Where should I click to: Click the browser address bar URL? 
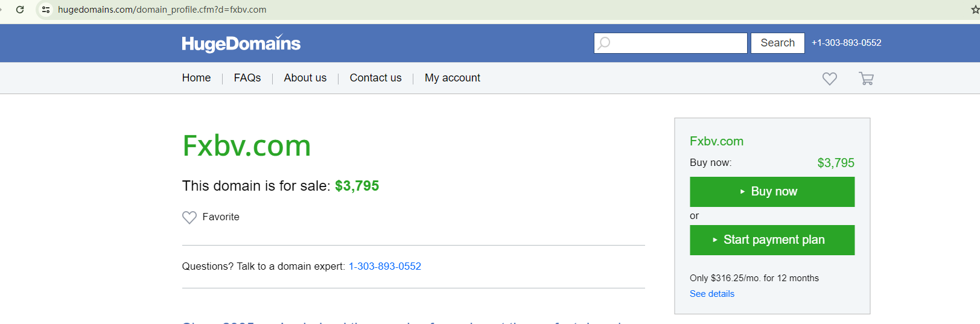pos(162,10)
